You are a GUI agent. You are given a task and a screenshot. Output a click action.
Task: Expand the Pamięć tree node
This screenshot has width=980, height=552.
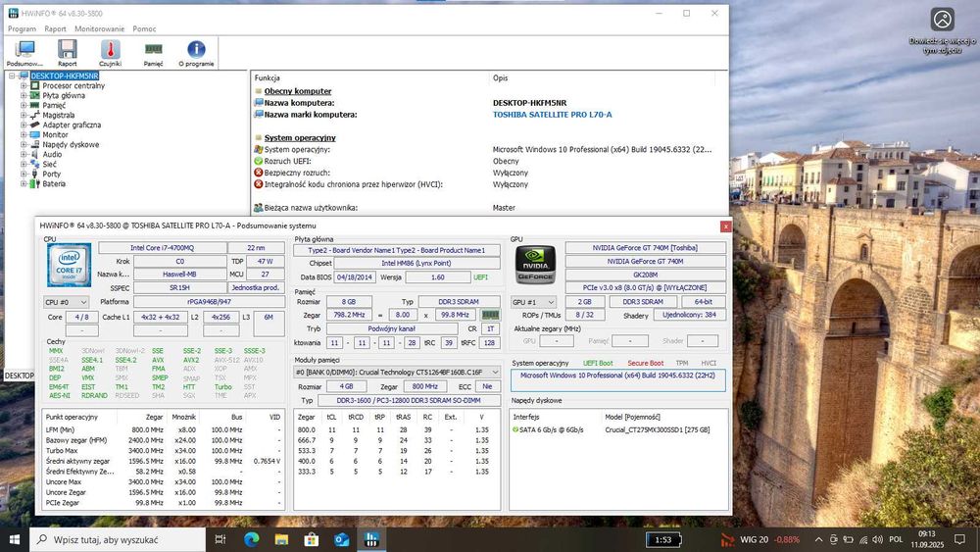pos(24,105)
